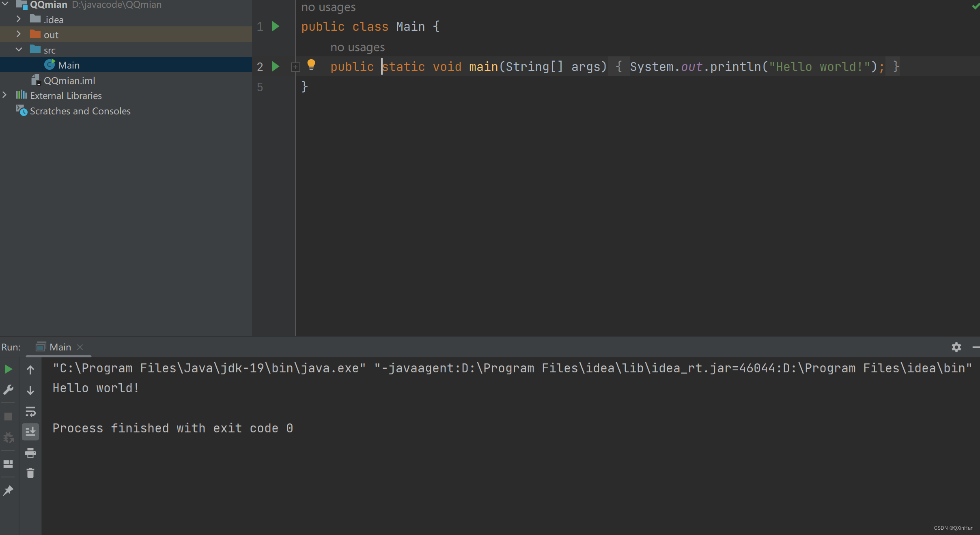Expand the folded main method body
This screenshot has height=535, width=980.
295,67
